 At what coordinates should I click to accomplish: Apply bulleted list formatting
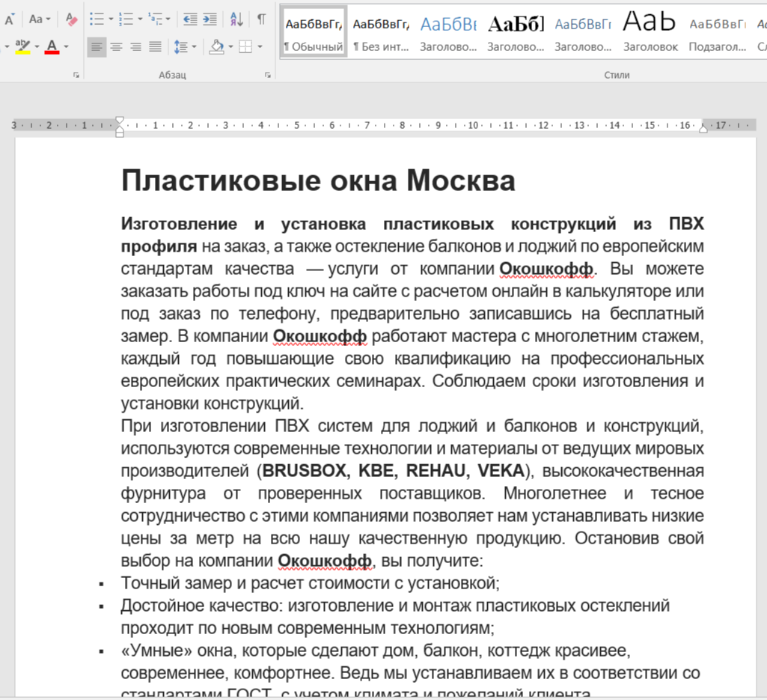[97, 19]
